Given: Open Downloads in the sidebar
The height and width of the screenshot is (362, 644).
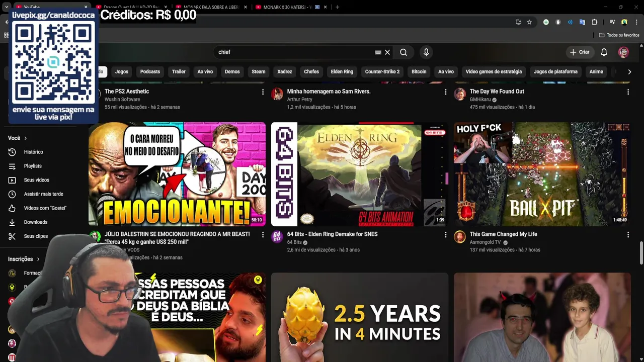Looking at the screenshot, I should point(35,222).
